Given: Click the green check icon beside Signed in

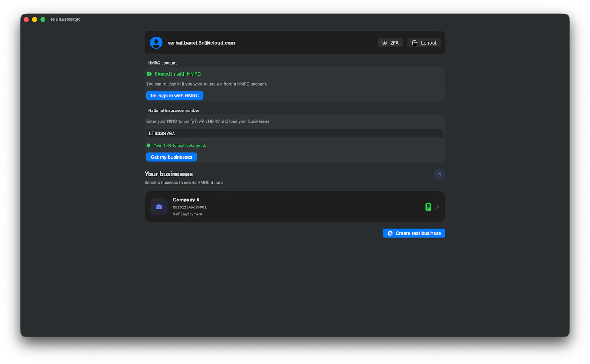Looking at the screenshot, I should (x=149, y=74).
